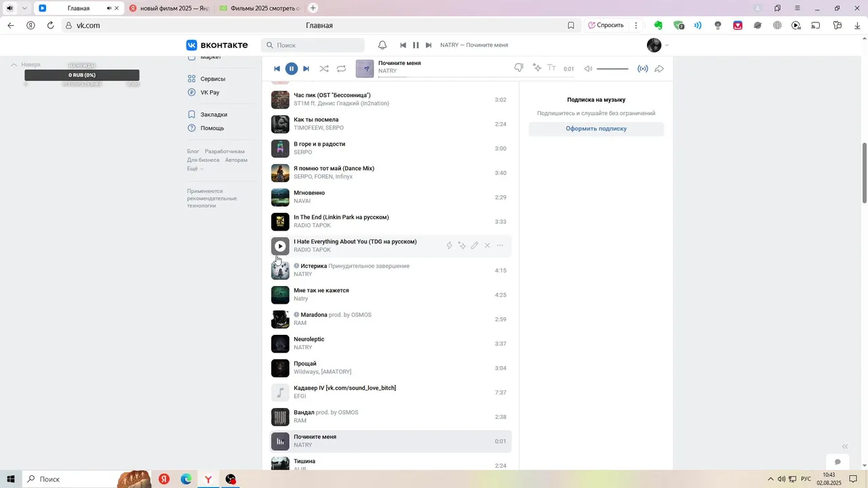This screenshot has height=488, width=868.
Task: Click the VK header previous track button
Action: point(403,45)
